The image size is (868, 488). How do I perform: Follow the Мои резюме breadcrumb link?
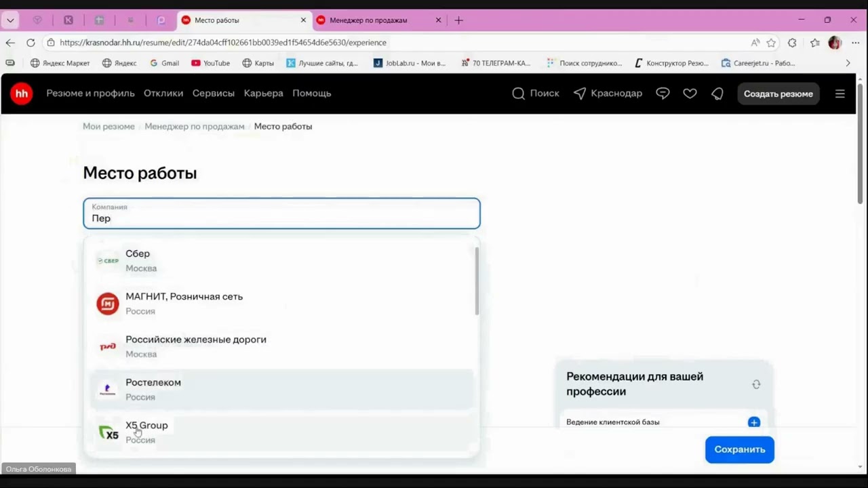(x=108, y=126)
